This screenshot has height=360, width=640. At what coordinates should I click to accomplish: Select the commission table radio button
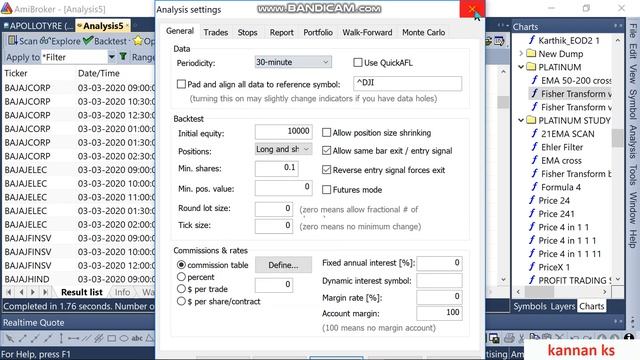[x=181, y=265]
